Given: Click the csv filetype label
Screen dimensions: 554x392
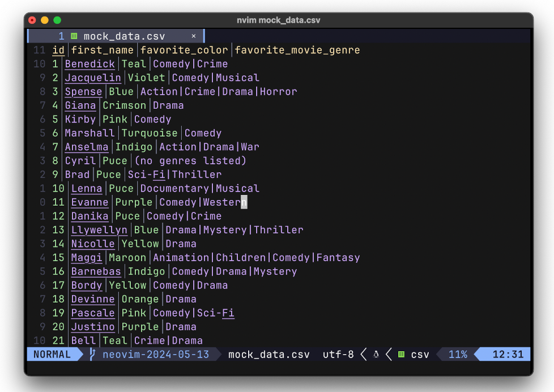Looking at the screenshot, I should coord(420,355).
